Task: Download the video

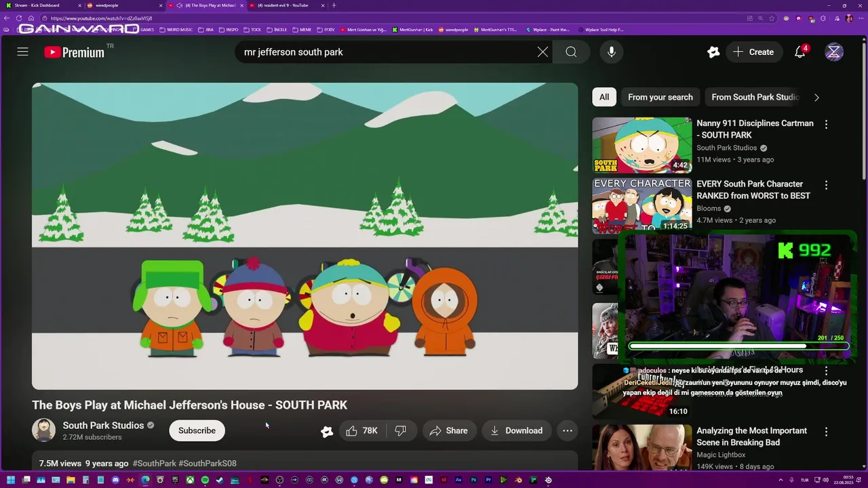Action: (x=517, y=430)
